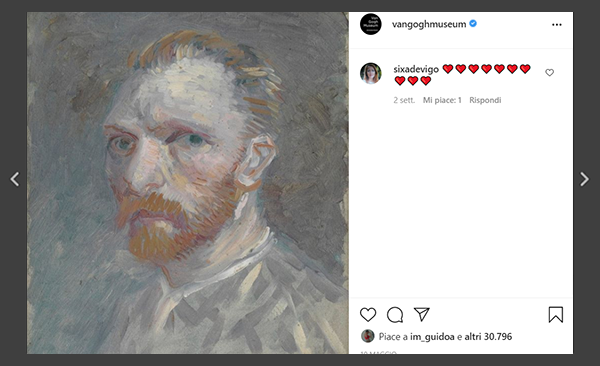Viewport: 600px width, 366px height.
Task: Open sixadevigo's avatar picture
Action: point(371,73)
